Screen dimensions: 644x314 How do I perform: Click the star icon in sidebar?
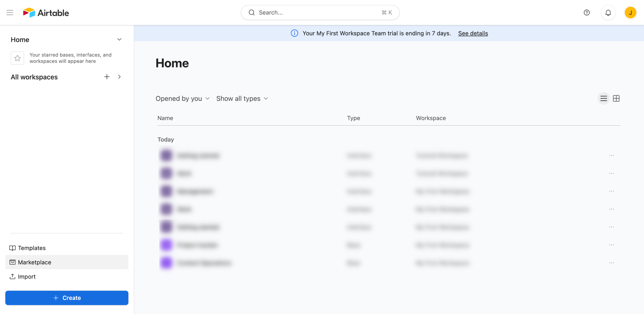pyautogui.click(x=17, y=58)
